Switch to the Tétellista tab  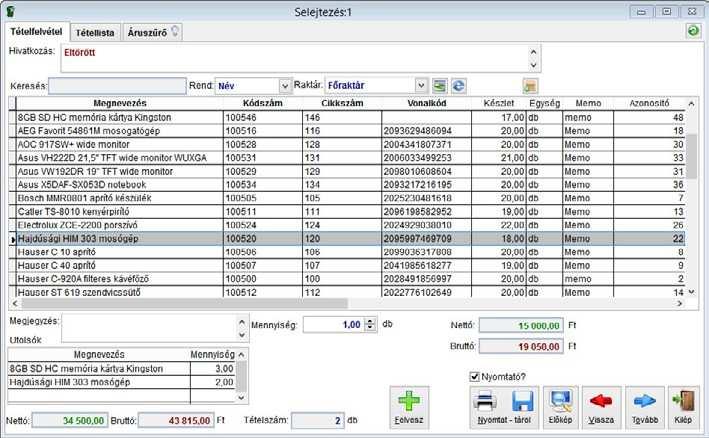point(95,33)
